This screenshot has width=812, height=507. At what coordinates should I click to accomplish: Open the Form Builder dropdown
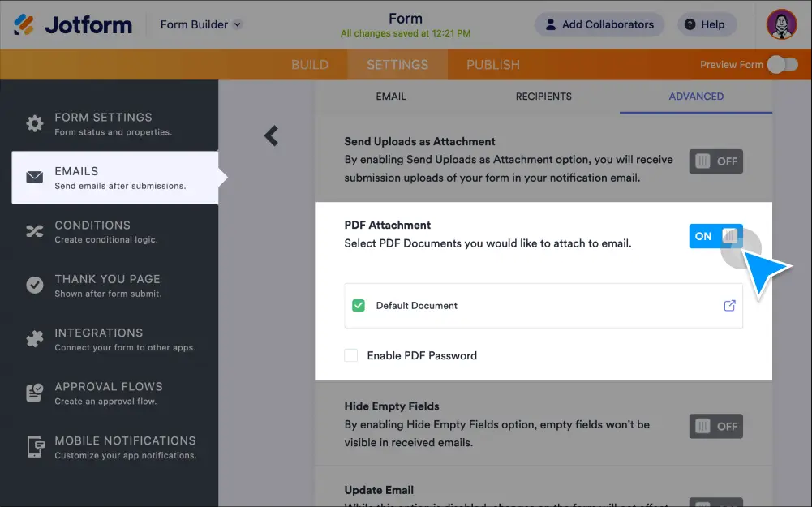click(200, 24)
